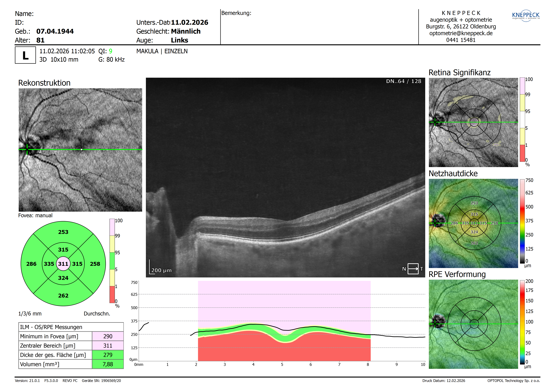Viewport: 555px width, 392px height.
Task: Click the Volumen value 7,88 cell
Action: tap(108, 364)
